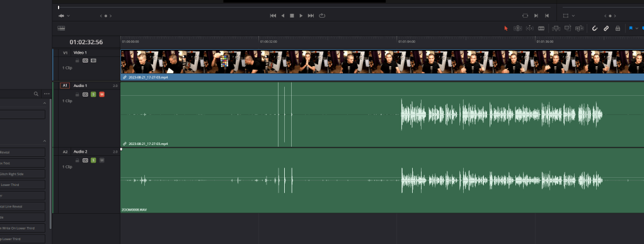This screenshot has height=244, width=644.
Task: Disable Video 1 track visibility
Action: (x=94, y=61)
